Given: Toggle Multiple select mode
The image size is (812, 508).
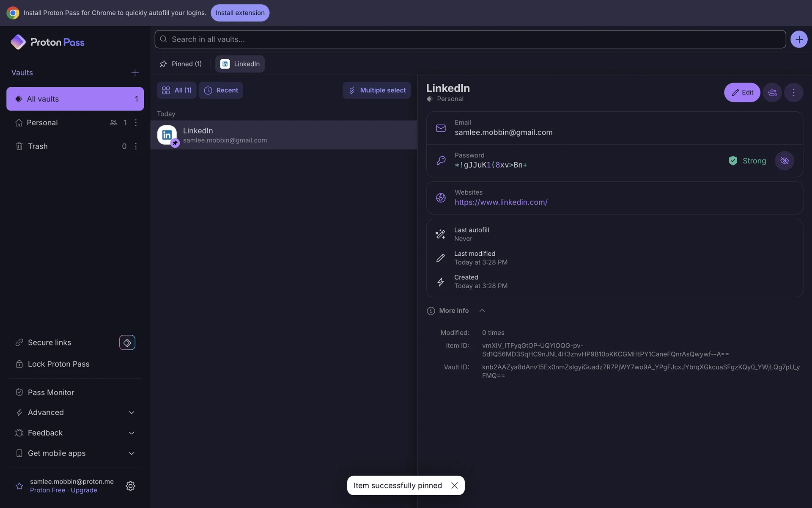Looking at the screenshot, I should coord(376,90).
